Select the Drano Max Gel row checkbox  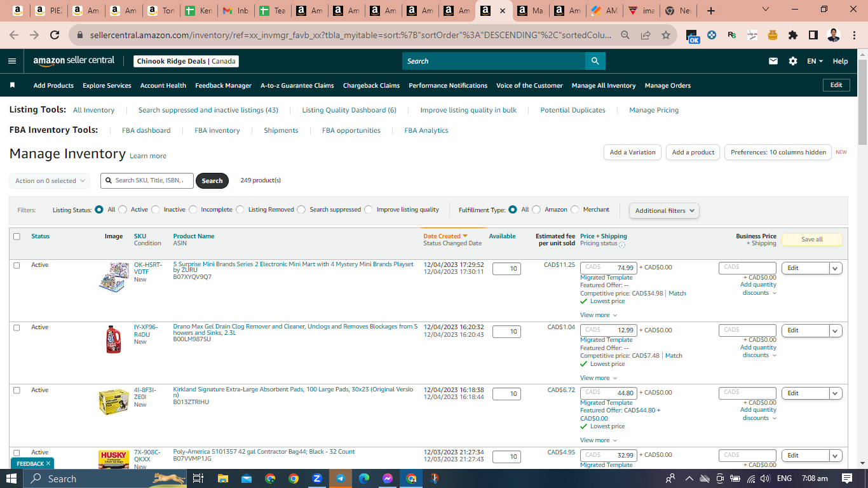[17, 327]
